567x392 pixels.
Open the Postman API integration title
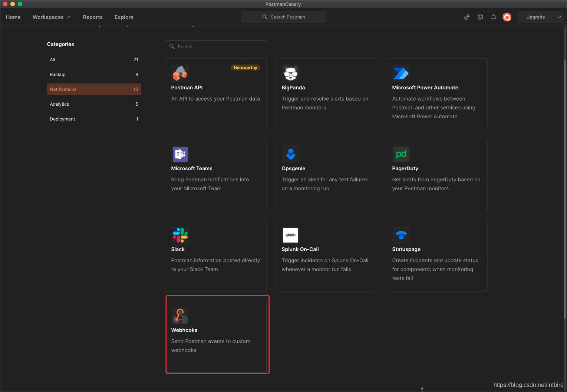coord(187,88)
